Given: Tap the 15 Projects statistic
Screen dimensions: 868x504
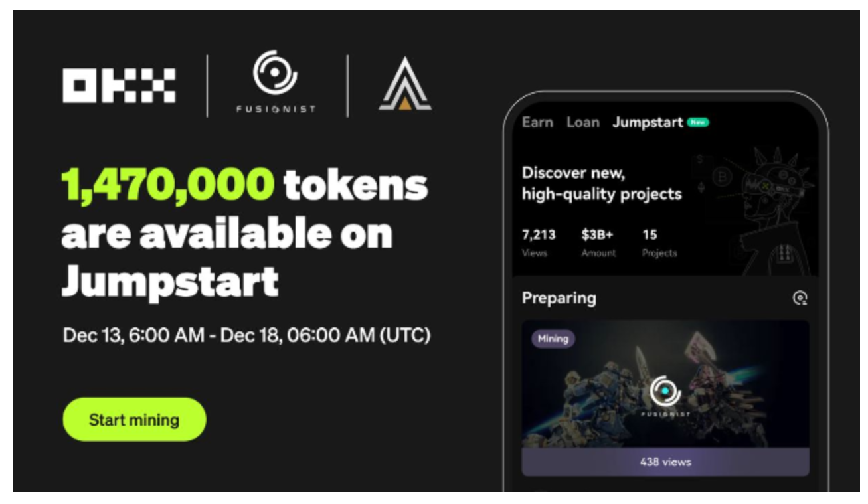Looking at the screenshot, I should click(659, 243).
